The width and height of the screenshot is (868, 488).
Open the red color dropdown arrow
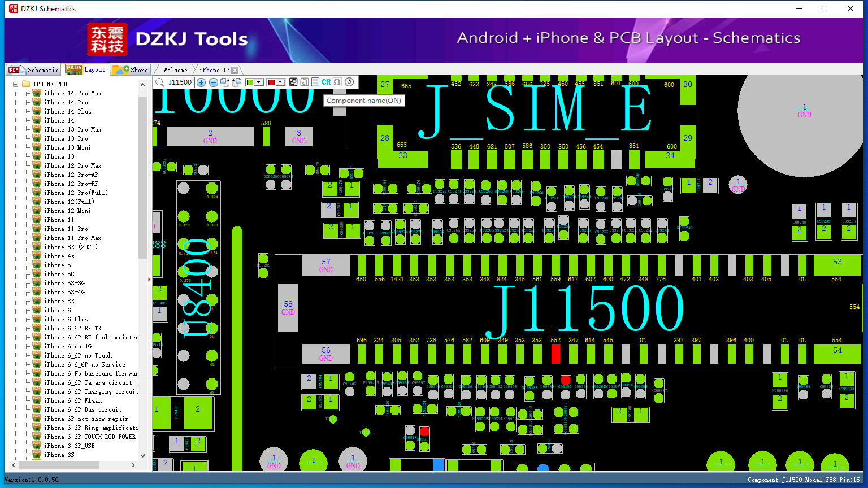[x=280, y=82]
